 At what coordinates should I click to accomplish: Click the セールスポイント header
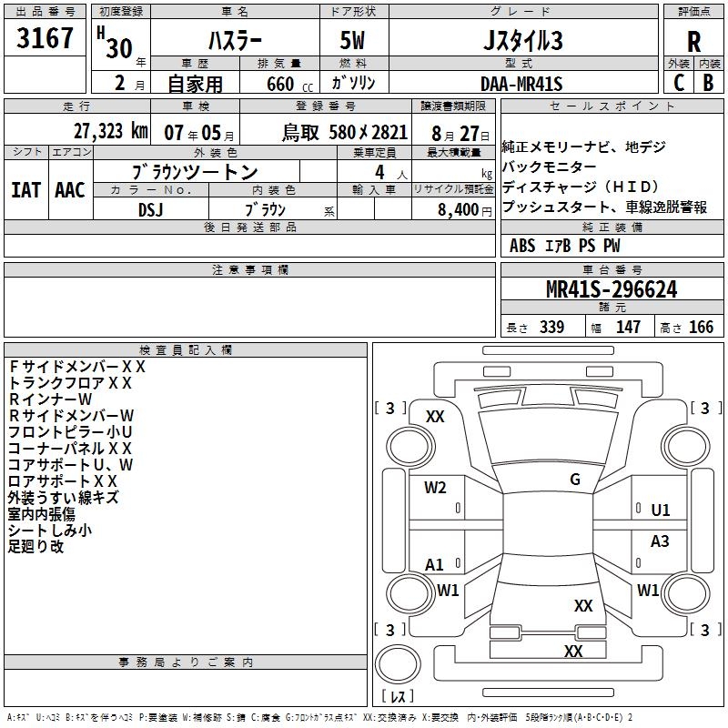point(612,106)
